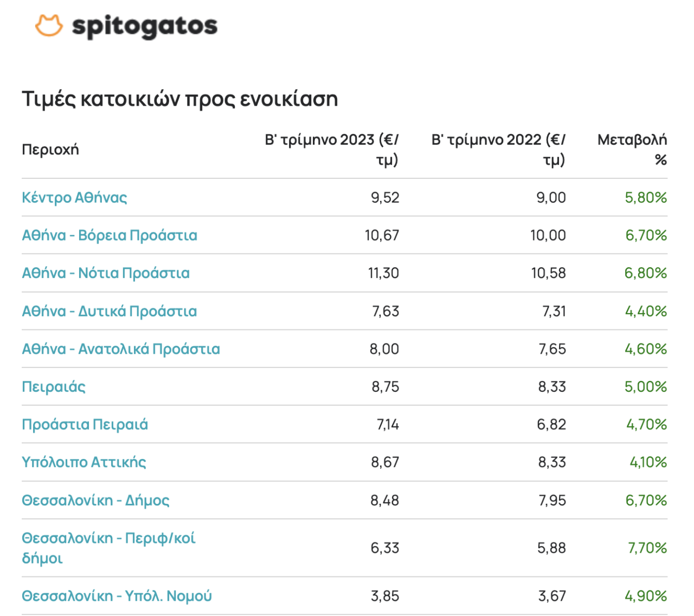The width and height of the screenshot is (694, 616).
Task: Click the 5,80% change value for Κέντρο Αθήνας
Action: (x=646, y=197)
